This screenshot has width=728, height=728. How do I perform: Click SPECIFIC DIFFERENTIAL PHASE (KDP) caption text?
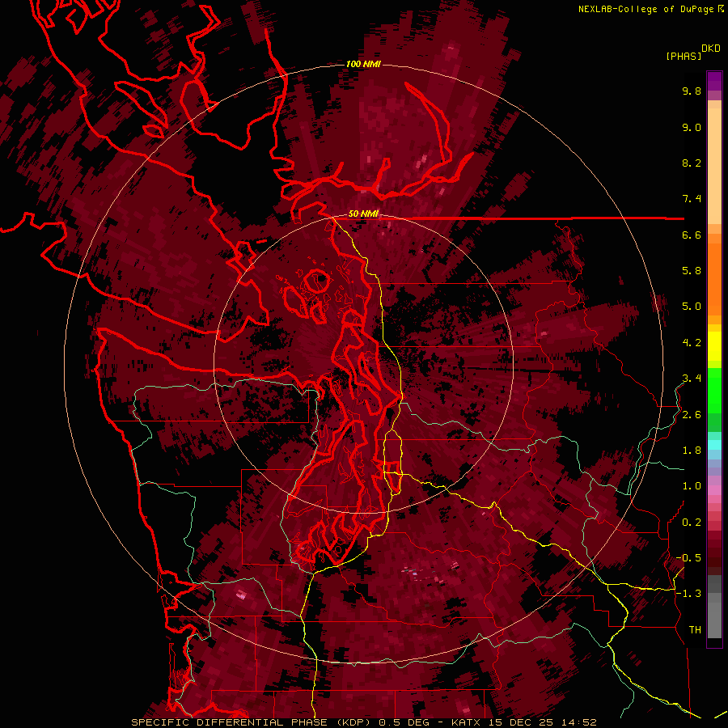coord(252,722)
